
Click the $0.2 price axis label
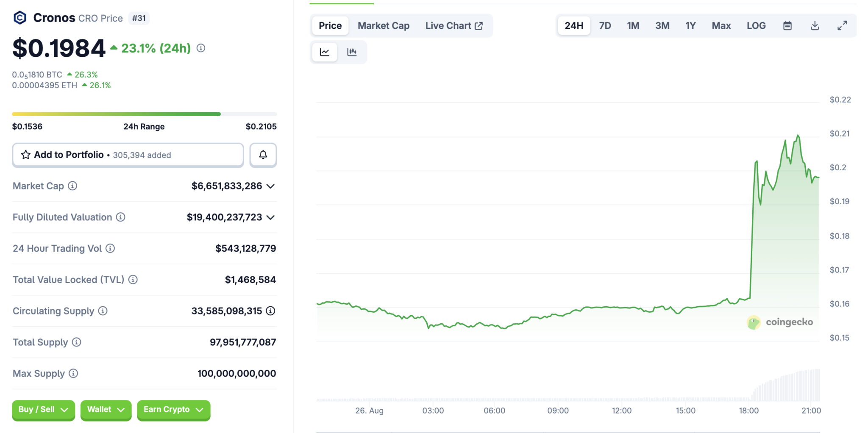[838, 168]
